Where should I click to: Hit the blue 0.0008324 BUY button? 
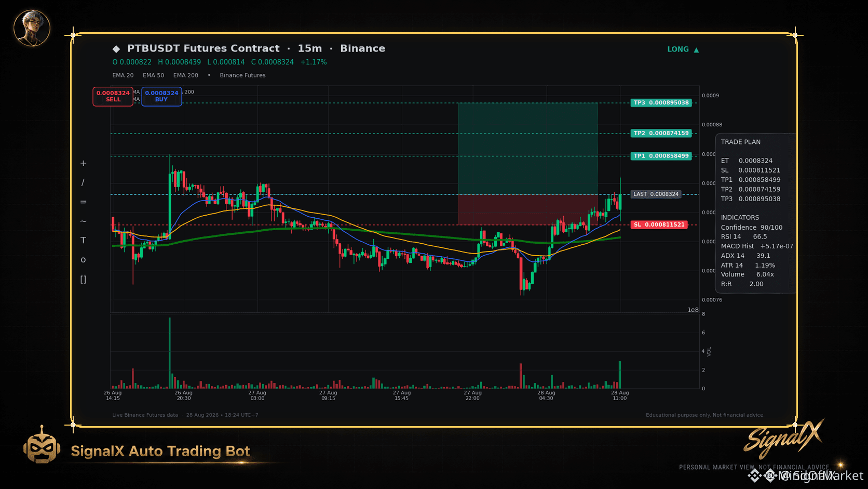(x=161, y=96)
